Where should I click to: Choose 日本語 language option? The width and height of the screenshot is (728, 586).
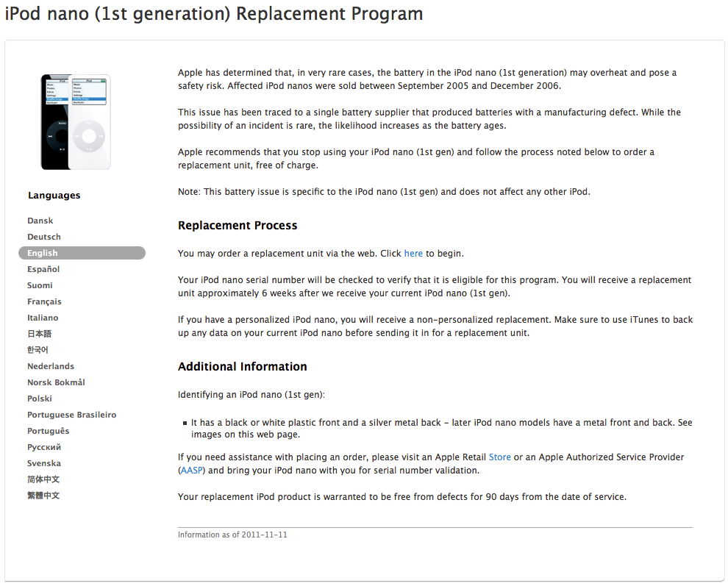coord(40,334)
